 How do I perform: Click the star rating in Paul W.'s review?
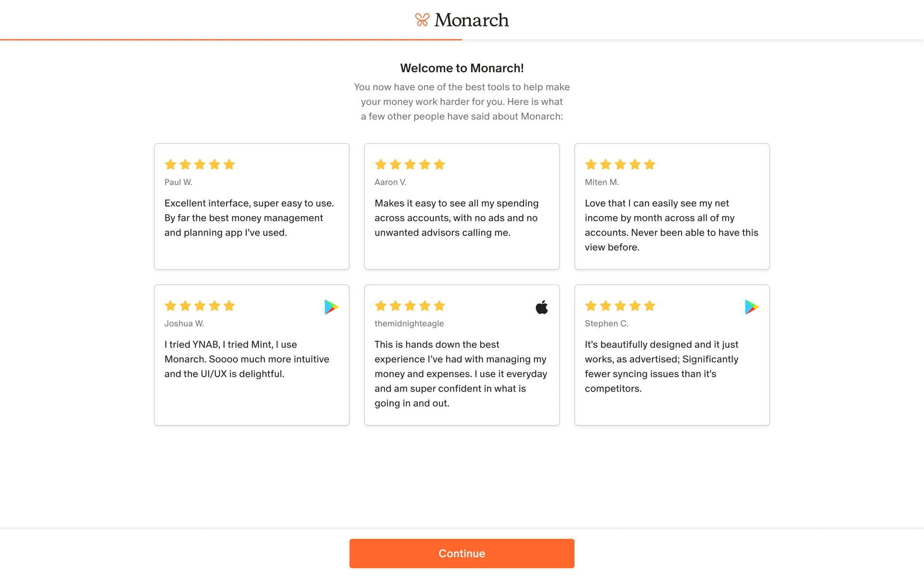coord(200,165)
